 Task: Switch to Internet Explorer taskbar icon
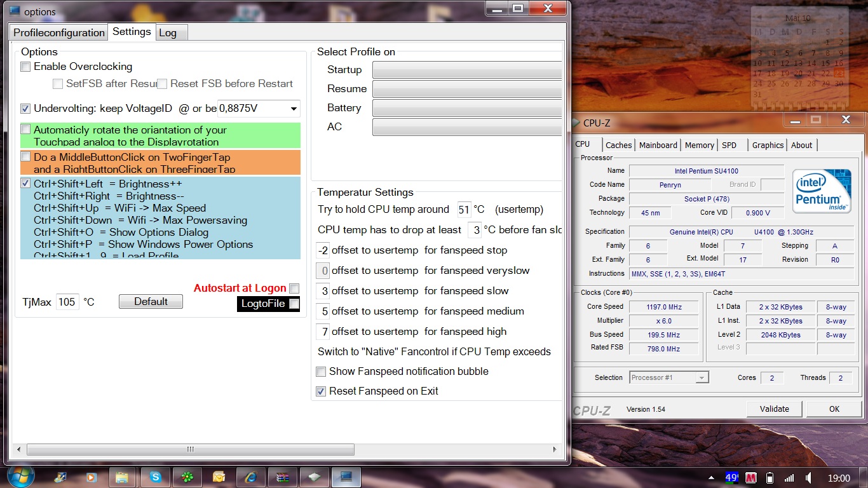coord(250,477)
